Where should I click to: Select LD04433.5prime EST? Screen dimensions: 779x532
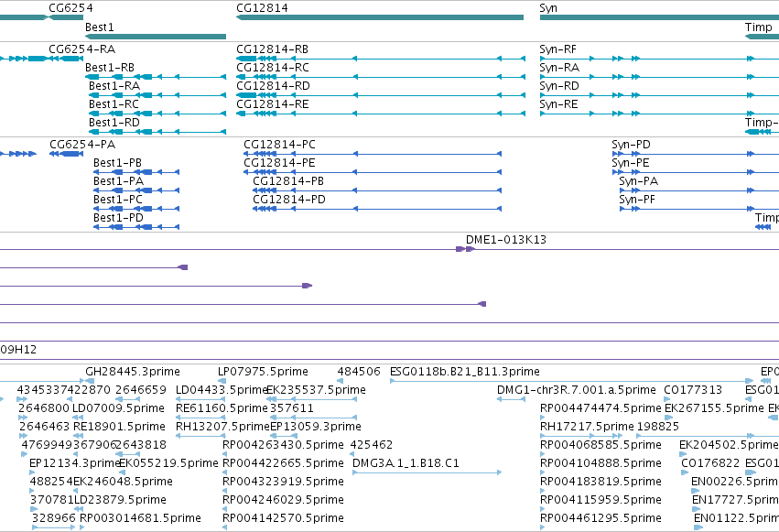click(x=201, y=399)
